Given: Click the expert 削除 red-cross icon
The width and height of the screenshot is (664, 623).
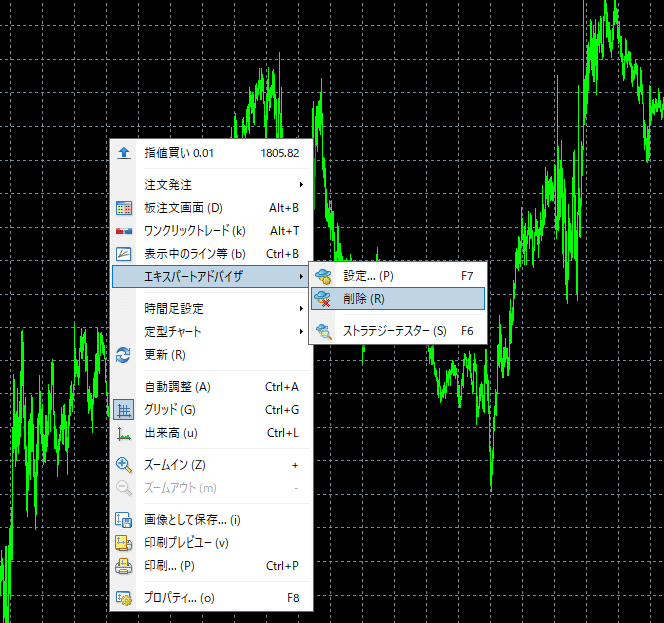Looking at the screenshot, I should click(x=323, y=299).
